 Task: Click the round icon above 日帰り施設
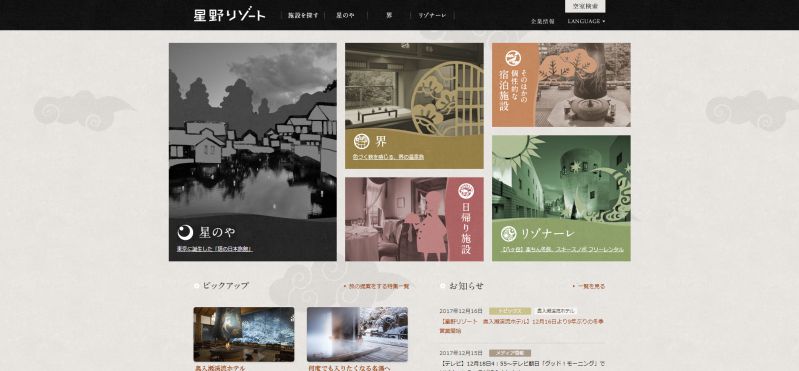[x=466, y=191]
